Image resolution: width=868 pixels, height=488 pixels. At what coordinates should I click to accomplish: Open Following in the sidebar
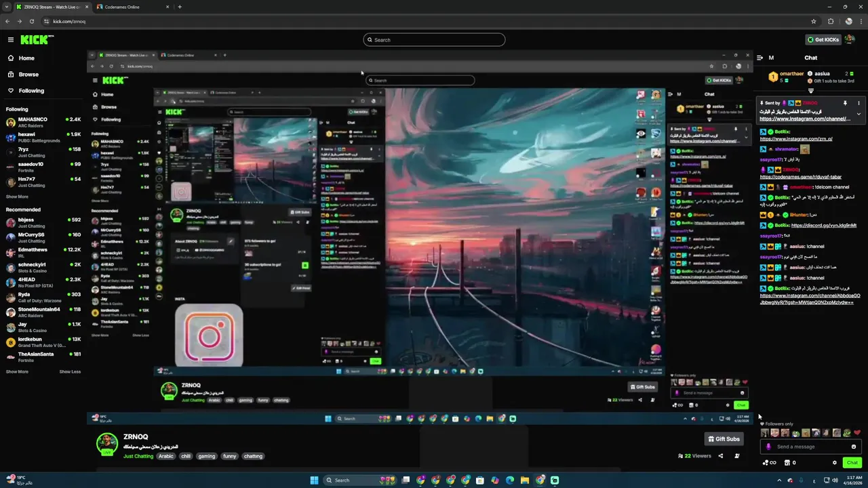(x=31, y=91)
